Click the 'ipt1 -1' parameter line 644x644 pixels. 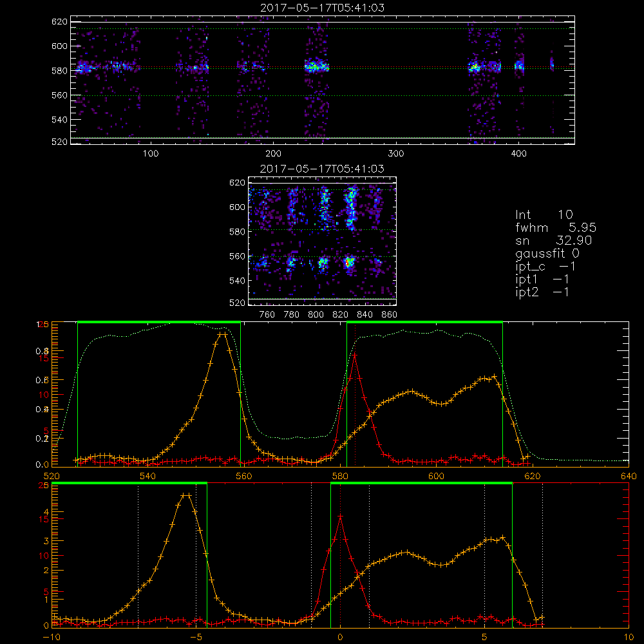pyautogui.click(x=542, y=279)
